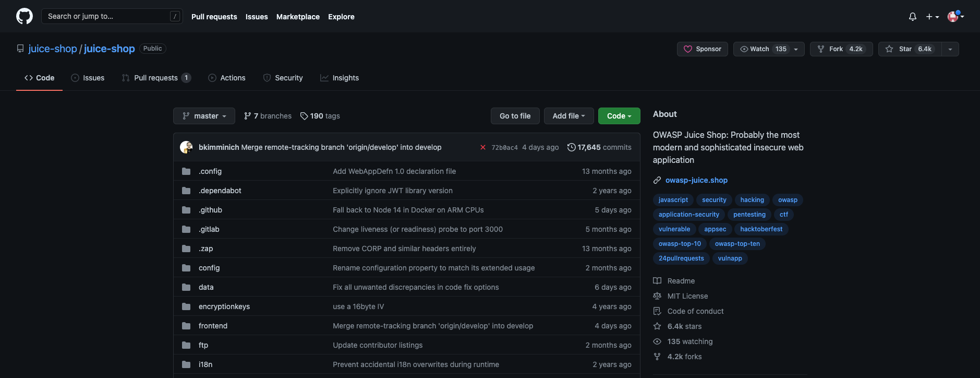Star the juice-shop repository
Viewport: 980px width, 378px height.
click(x=910, y=49)
